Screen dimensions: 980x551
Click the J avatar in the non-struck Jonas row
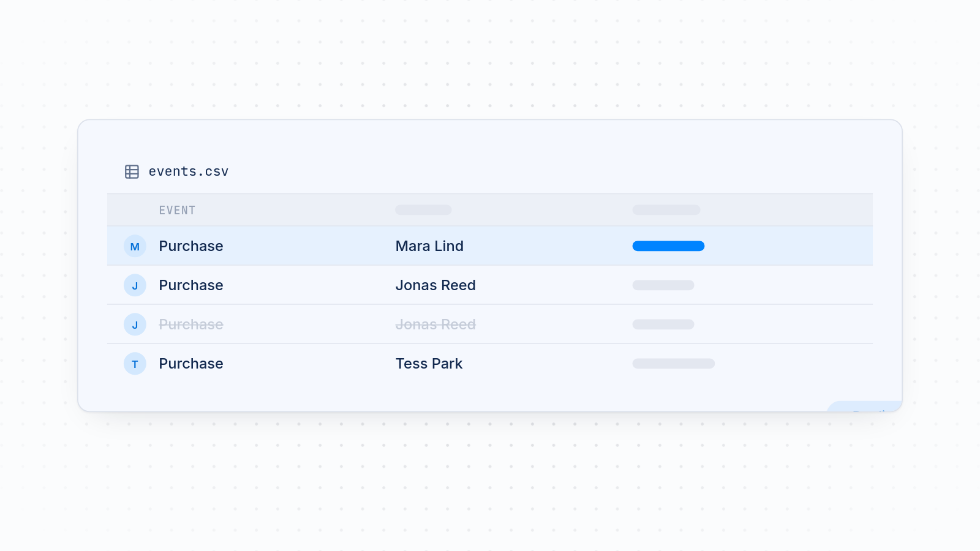tap(135, 285)
